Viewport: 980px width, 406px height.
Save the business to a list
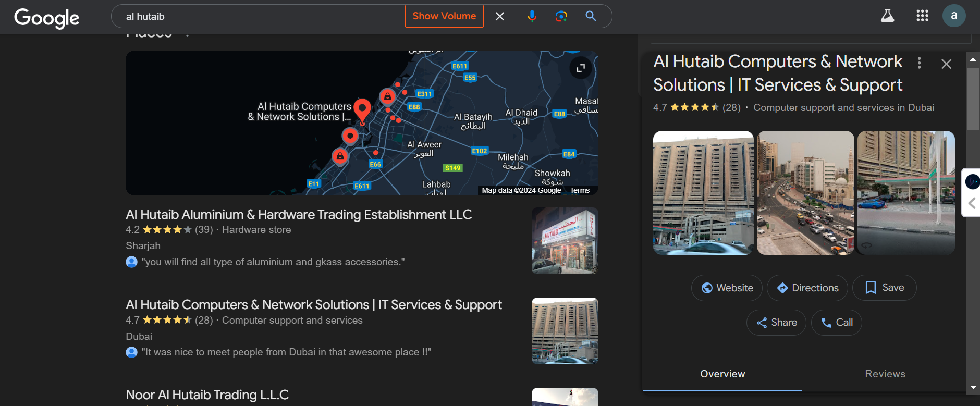(884, 288)
